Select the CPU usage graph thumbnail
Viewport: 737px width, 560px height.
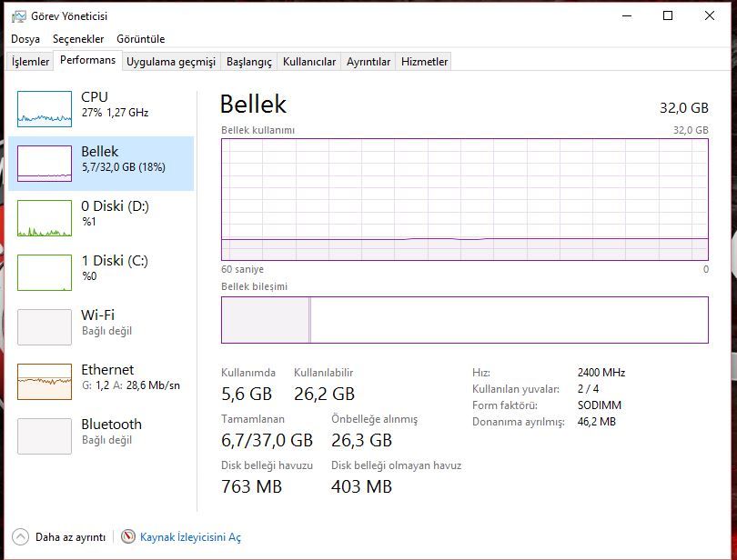point(44,109)
